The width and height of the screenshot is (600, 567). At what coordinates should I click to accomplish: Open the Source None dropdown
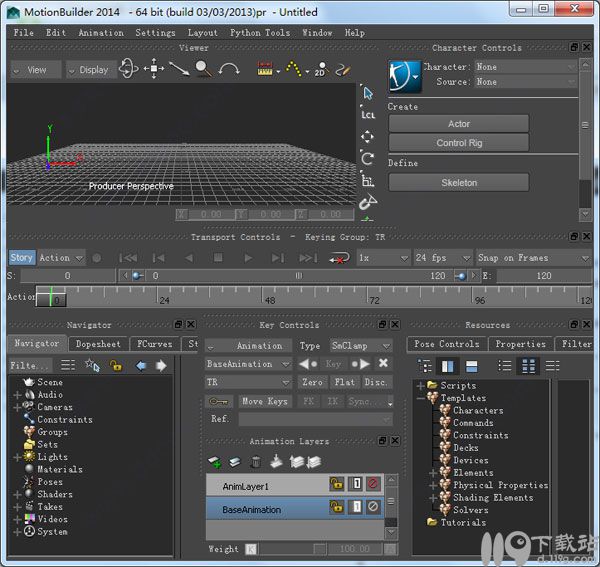click(526, 82)
